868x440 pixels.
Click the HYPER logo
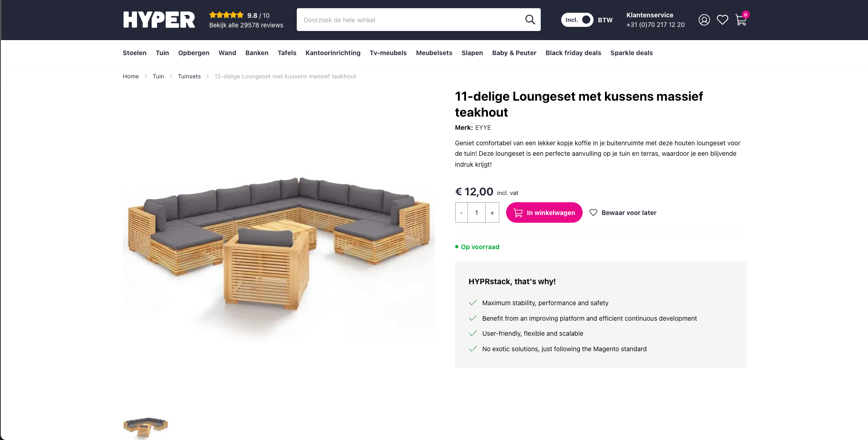pyautogui.click(x=159, y=20)
